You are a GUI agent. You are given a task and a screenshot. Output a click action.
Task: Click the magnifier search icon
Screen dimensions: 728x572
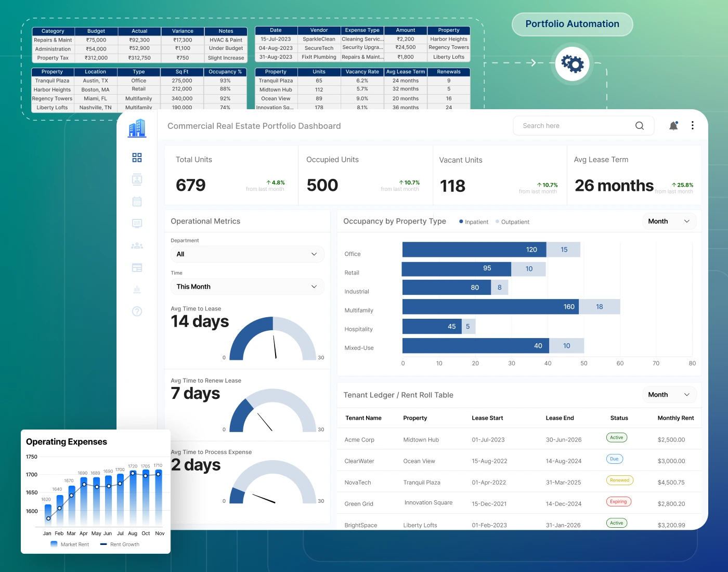(x=640, y=126)
